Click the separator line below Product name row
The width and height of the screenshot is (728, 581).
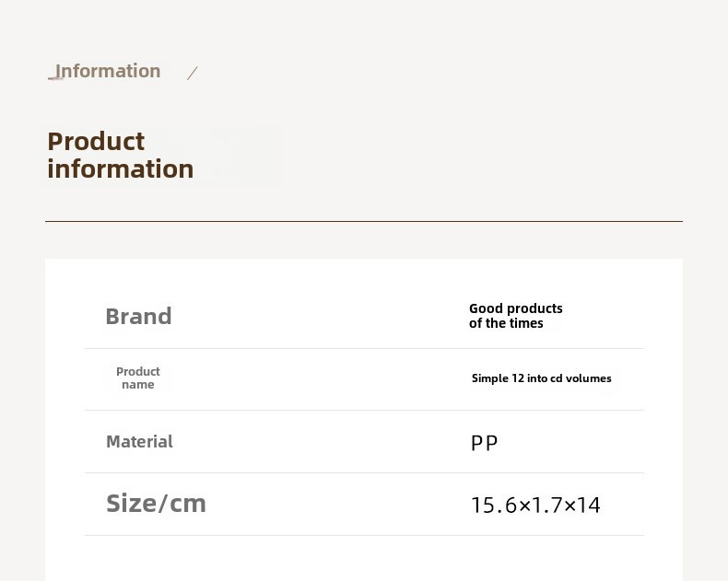tap(365, 410)
